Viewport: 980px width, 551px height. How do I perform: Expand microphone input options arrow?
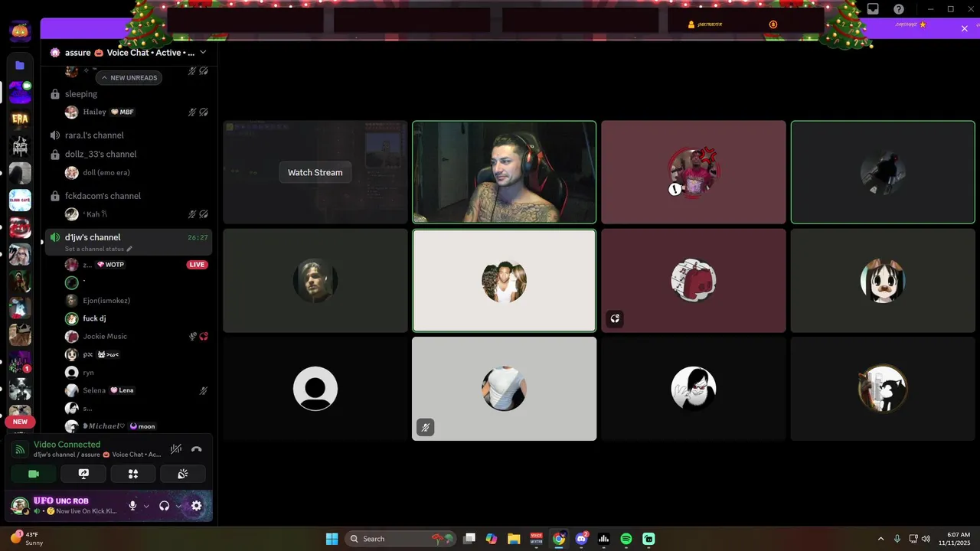146,506
